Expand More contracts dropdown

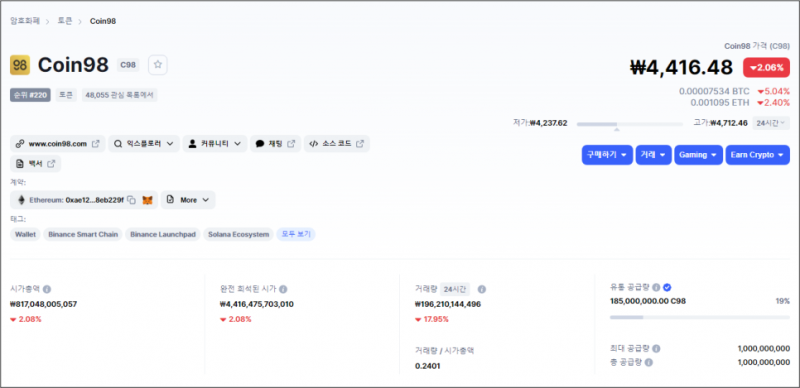pyautogui.click(x=188, y=200)
